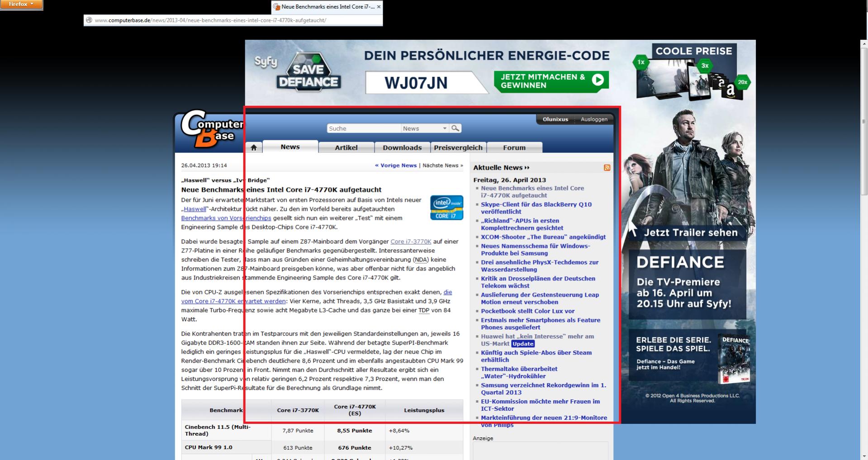Click the Save Defiance banner logo

tap(308, 72)
